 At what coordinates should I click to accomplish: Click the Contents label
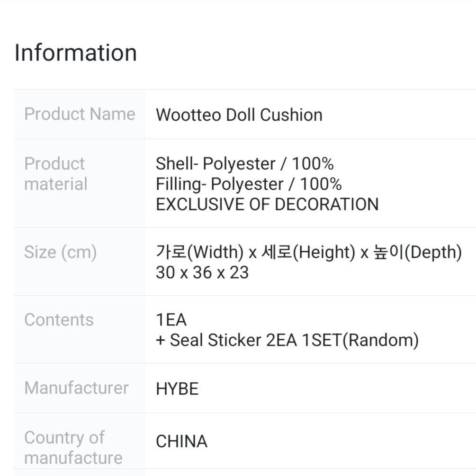point(59,320)
